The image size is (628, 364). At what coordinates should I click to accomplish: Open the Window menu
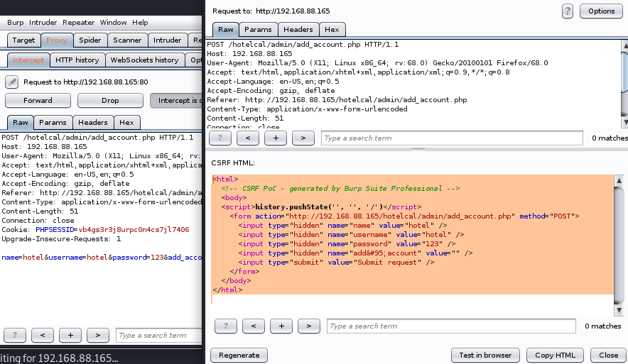pyautogui.click(x=114, y=23)
